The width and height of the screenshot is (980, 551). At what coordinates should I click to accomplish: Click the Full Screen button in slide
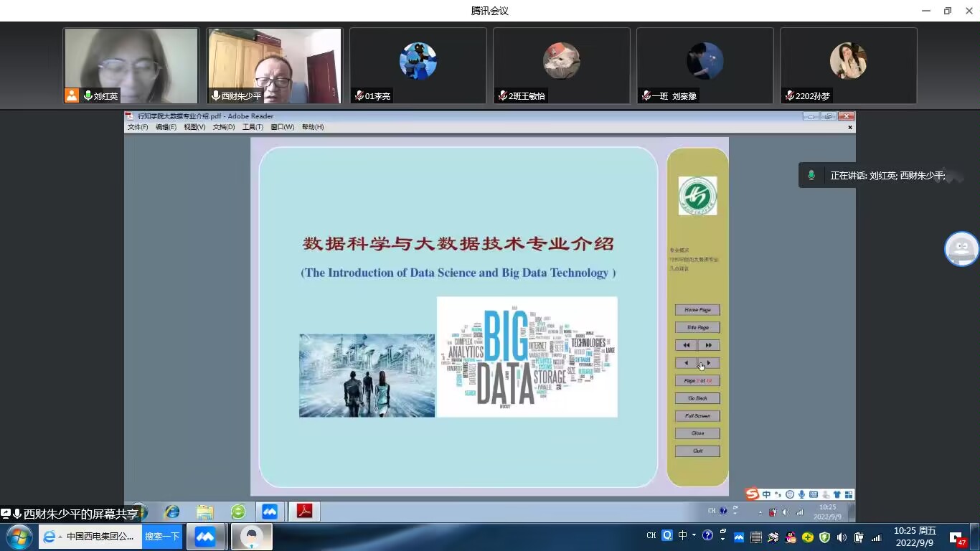point(697,415)
